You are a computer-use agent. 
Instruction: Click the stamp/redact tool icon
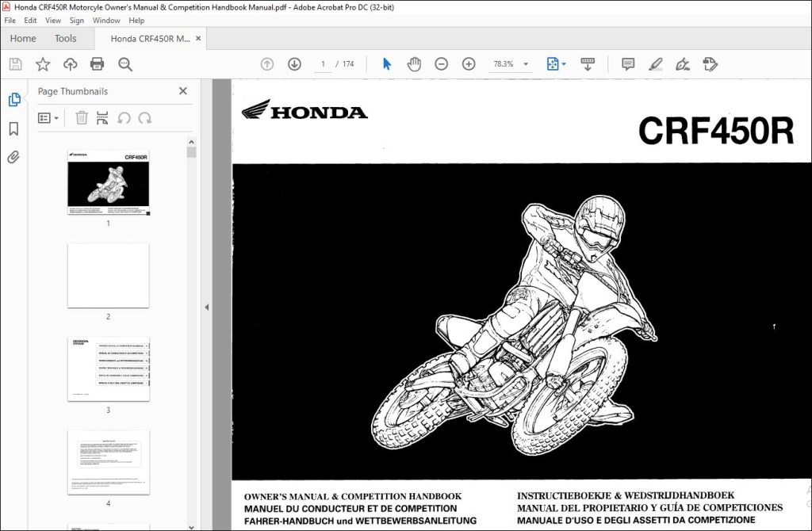[x=710, y=64]
